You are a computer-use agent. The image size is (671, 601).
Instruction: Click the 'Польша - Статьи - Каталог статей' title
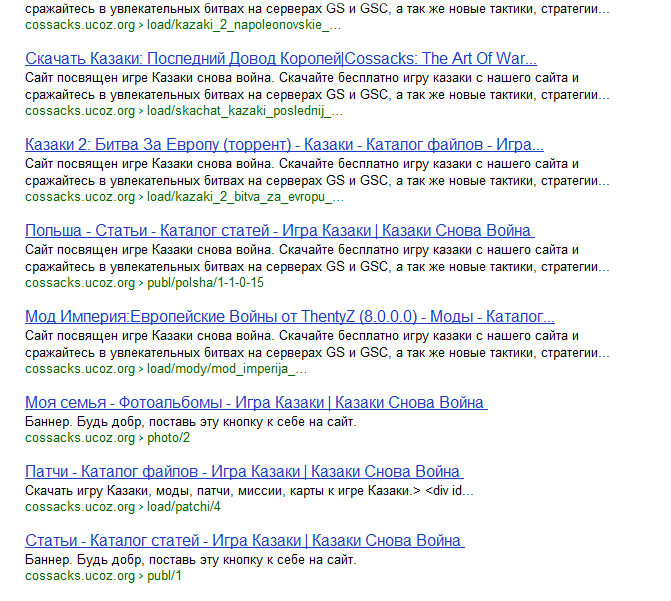[278, 231]
